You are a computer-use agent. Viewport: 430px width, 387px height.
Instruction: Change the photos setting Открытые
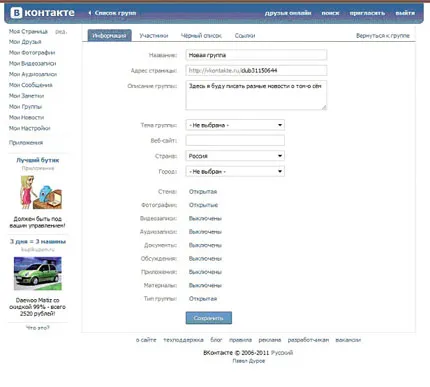point(203,205)
